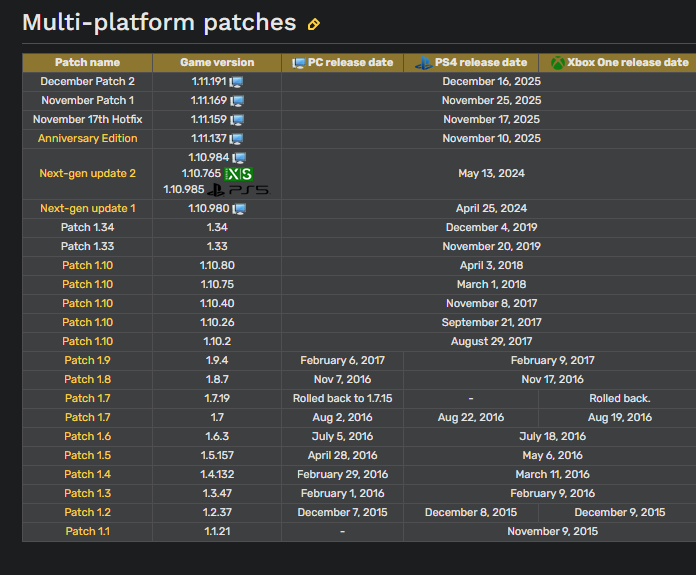This screenshot has height=575, width=696.
Task: Open the Next-gen update 1 link
Action: pos(87,209)
